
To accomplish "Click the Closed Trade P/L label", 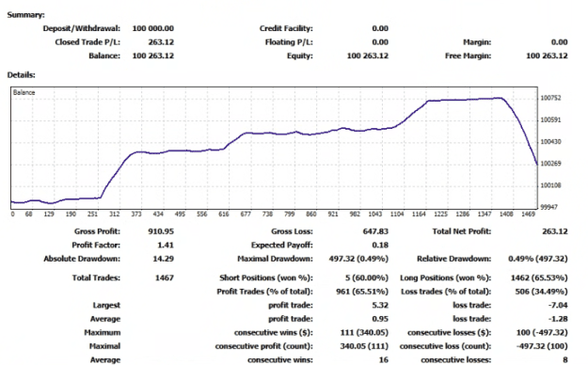I will coord(87,42).
